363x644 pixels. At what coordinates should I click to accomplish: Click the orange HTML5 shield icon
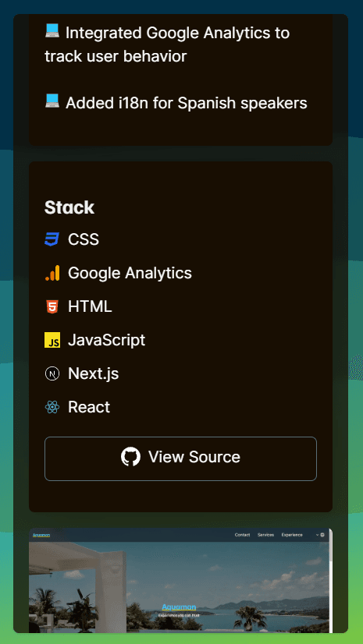pyautogui.click(x=52, y=306)
